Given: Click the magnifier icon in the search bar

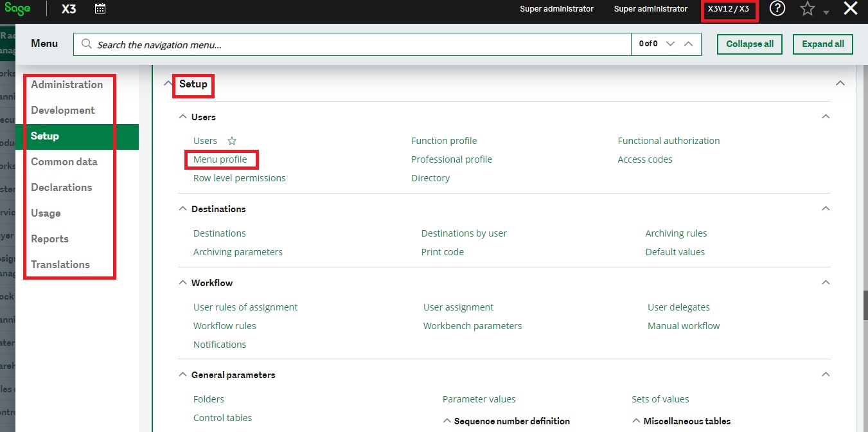Looking at the screenshot, I should 86,44.
